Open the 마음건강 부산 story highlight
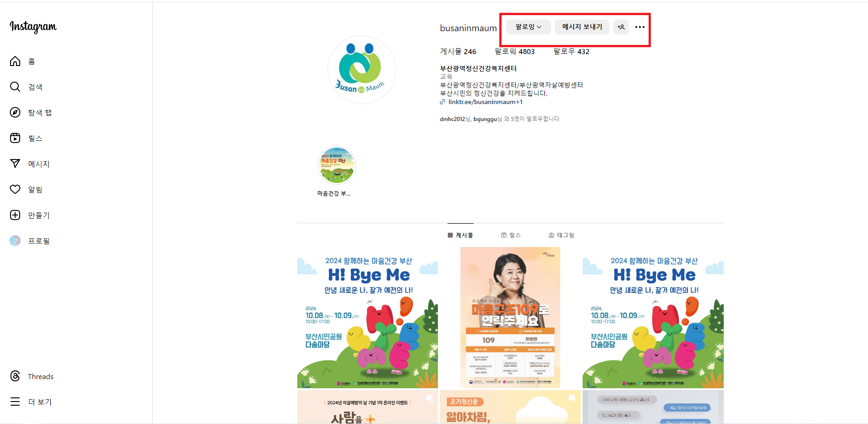This screenshot has width=868, height=424. pyautogui.click(x=337, y=165)
